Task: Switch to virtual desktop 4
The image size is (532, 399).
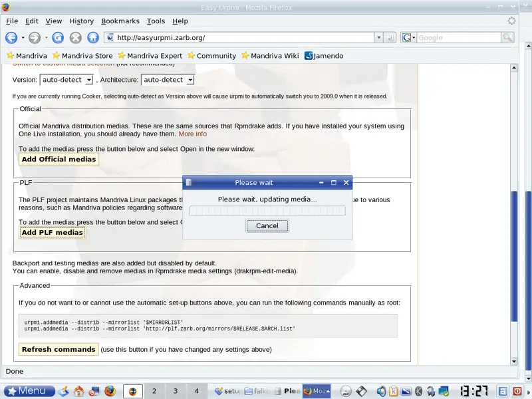Action: tap(196, 391)
